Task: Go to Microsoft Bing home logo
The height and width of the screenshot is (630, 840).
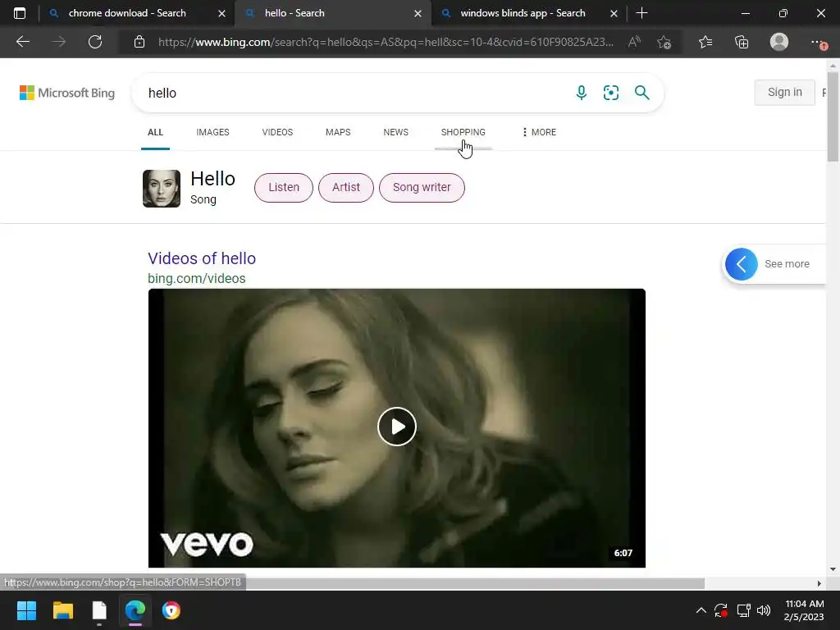Action: (67, 93)
